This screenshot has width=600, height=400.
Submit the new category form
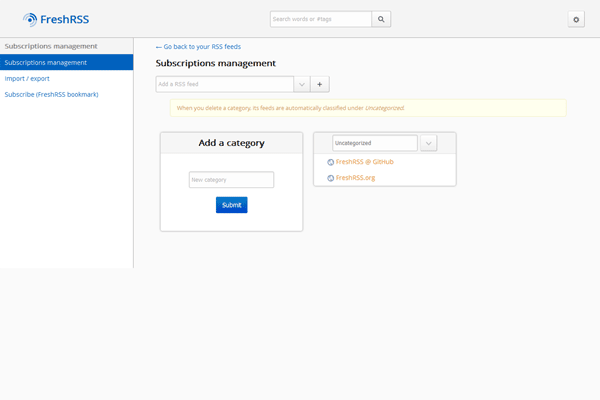(231, 205)
